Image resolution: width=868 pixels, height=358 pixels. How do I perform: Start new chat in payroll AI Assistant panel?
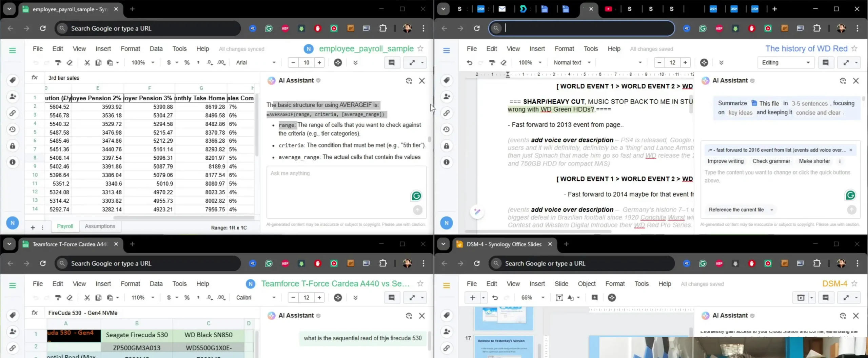[x=409, y=81]
